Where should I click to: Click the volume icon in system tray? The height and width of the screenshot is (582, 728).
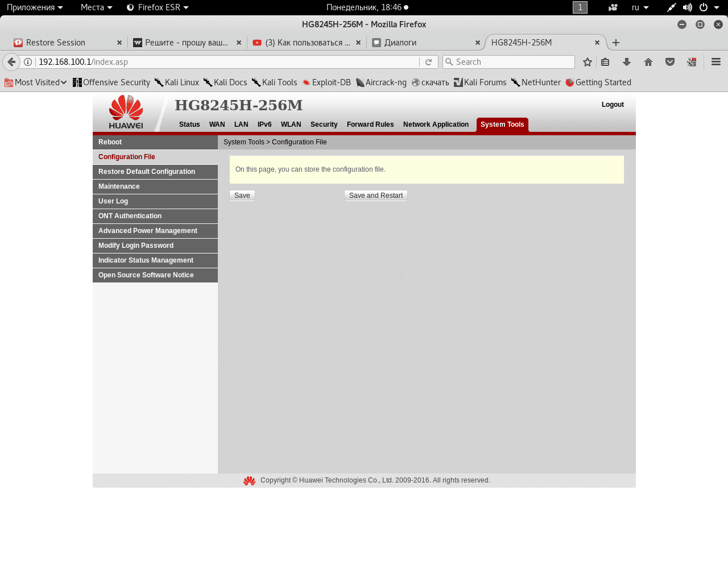coord(687,7)
